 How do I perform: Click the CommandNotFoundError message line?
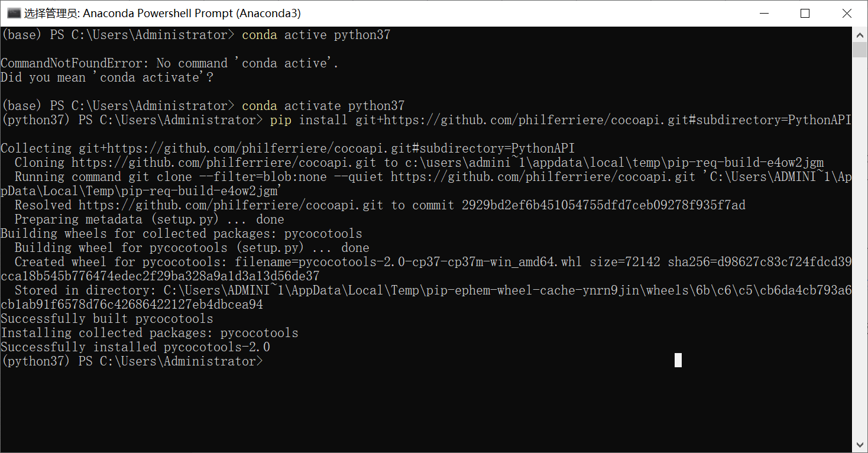coord(169,63)
